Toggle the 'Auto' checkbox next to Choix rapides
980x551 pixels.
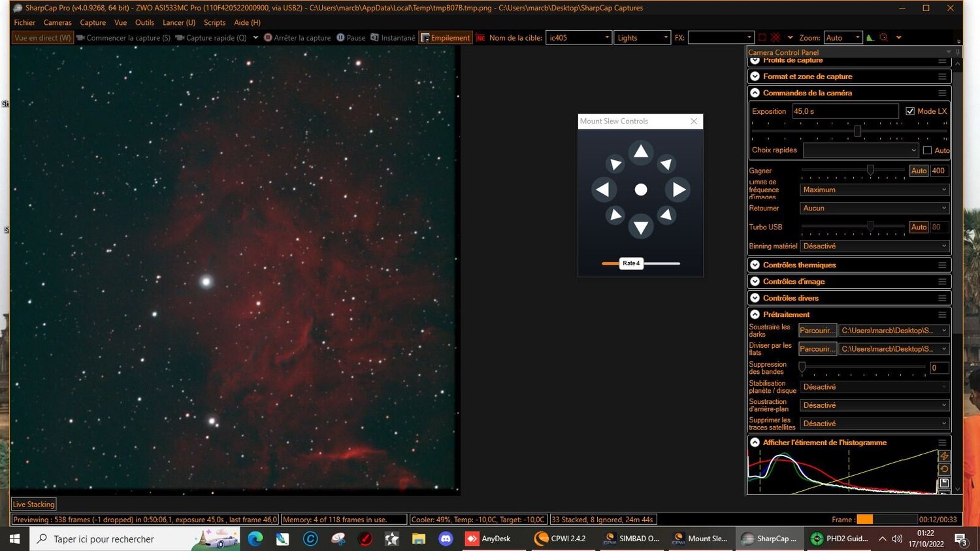927,150
